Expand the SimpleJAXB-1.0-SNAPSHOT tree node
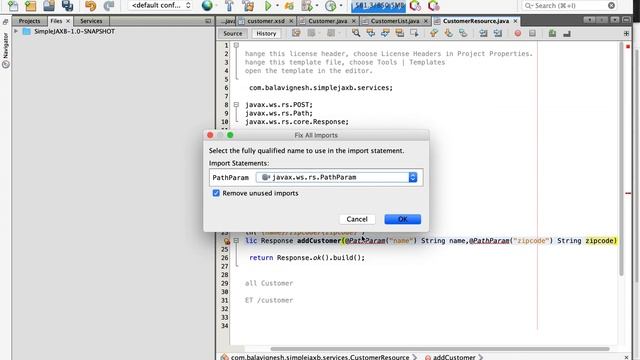This screenshot has width=640, height=360. [16, 31]
